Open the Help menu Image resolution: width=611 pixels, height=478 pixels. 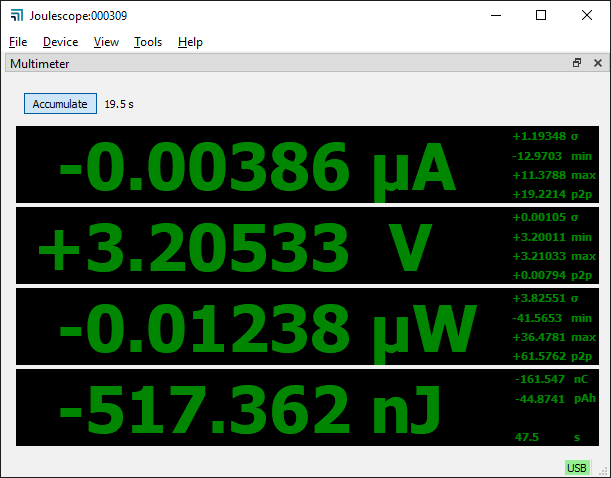point(190,42)
